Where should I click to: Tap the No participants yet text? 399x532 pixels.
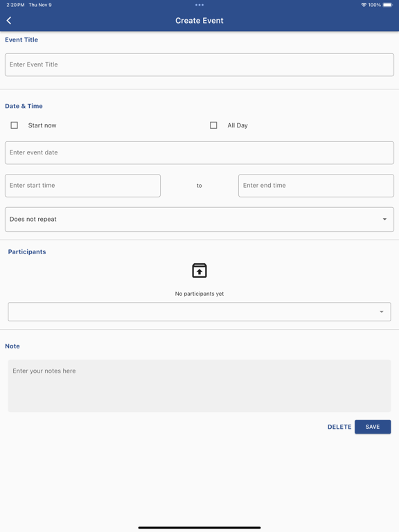click(x=199, y=294)
